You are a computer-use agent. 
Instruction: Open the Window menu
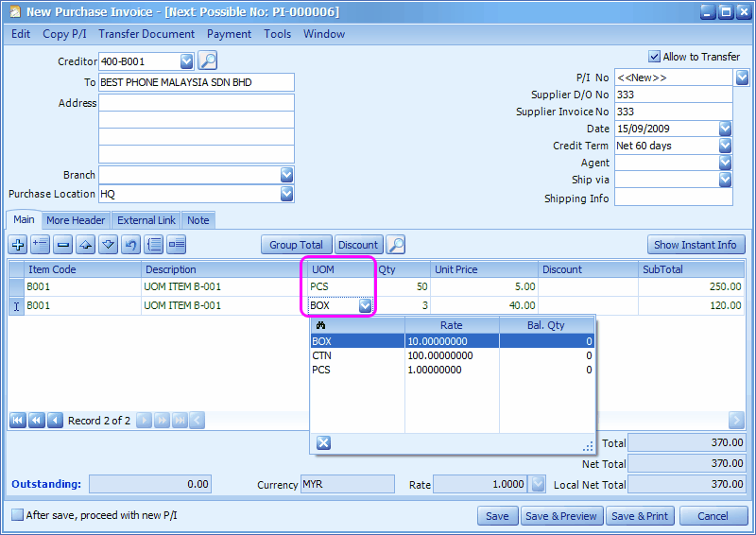point(324,34)
